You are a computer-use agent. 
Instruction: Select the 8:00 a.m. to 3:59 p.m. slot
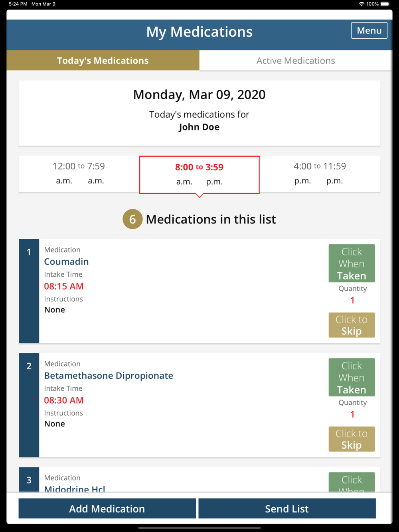coord(199,175)
